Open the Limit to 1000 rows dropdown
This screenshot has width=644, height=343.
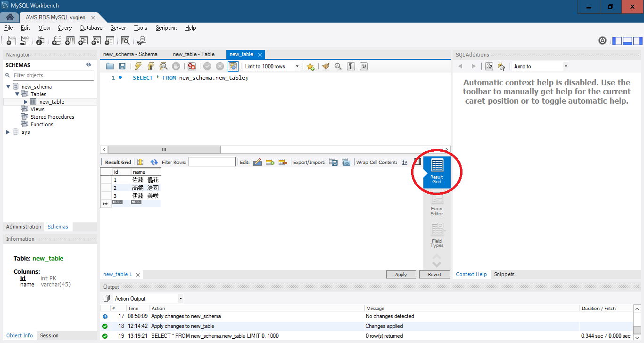click(x=297, y=66)
